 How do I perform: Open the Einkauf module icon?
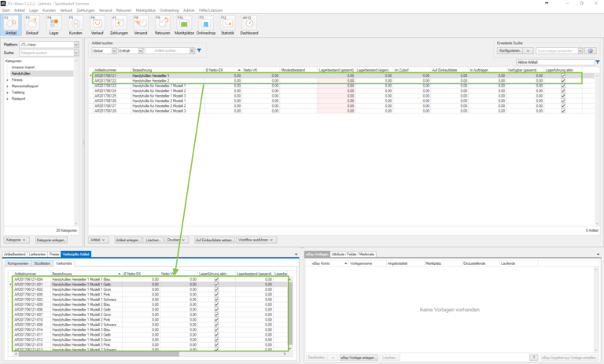tap(32, 25)
